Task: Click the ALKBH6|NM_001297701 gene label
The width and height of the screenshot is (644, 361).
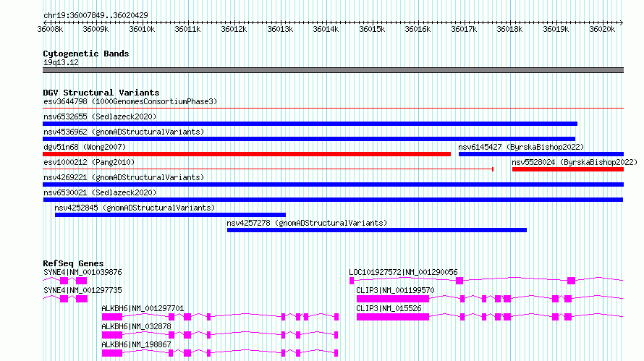Action: point(143,308)
